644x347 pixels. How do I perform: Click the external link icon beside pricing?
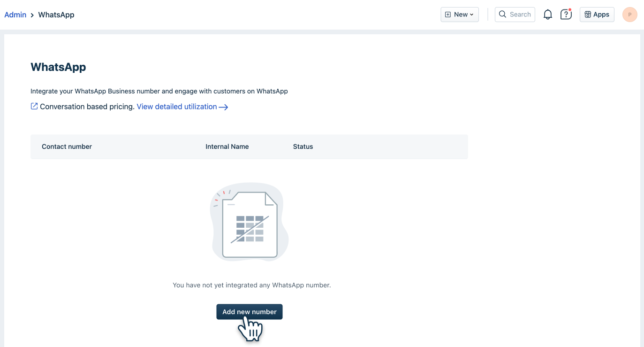click(x=34, y=106)
